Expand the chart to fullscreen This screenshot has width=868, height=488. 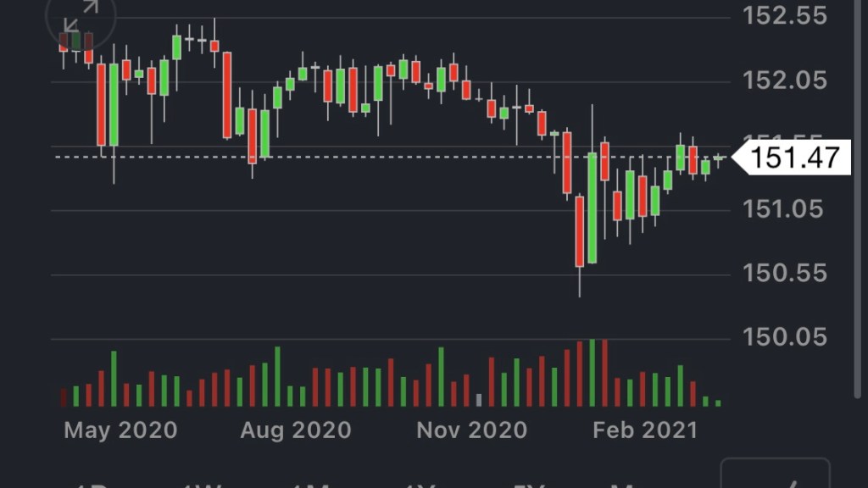point(81,20)
